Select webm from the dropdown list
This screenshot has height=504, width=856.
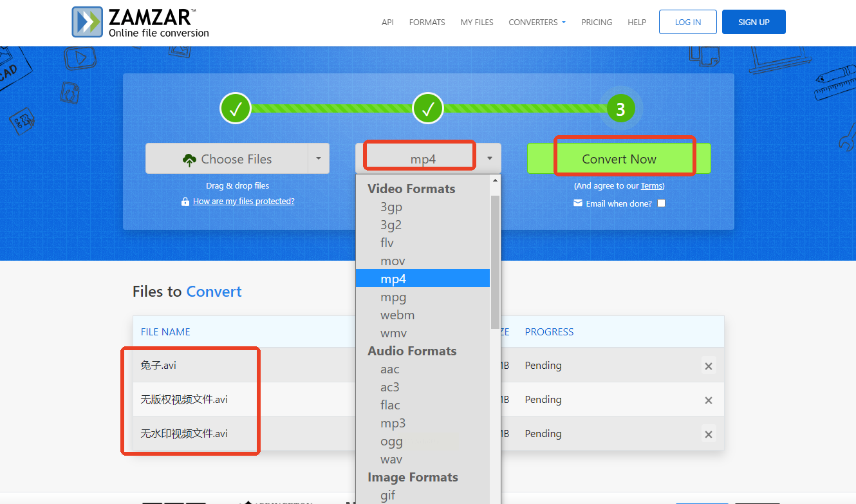pyautogui.click(x=423, y=315)
